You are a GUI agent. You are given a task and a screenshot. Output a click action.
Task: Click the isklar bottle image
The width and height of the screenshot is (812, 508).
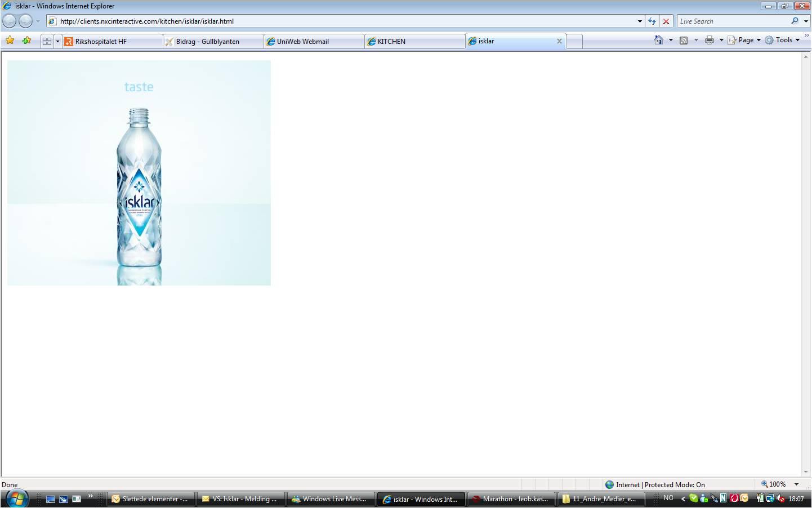coord(139,173)
